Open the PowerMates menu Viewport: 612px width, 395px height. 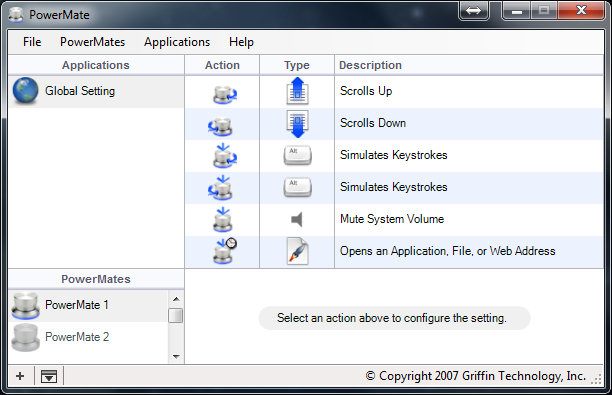click(x=93, y=42)
